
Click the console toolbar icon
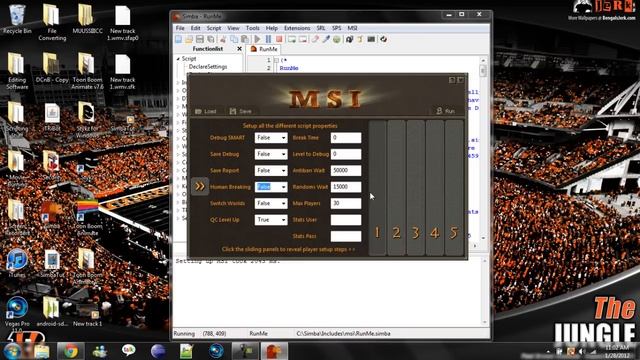pos(371,39)
